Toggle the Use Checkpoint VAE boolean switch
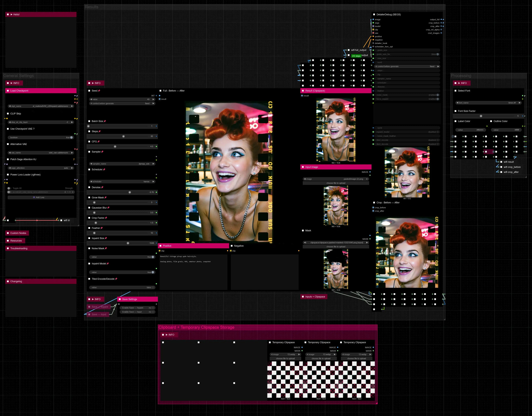Viewport: 532px width, 416px height. pos(71,137)
